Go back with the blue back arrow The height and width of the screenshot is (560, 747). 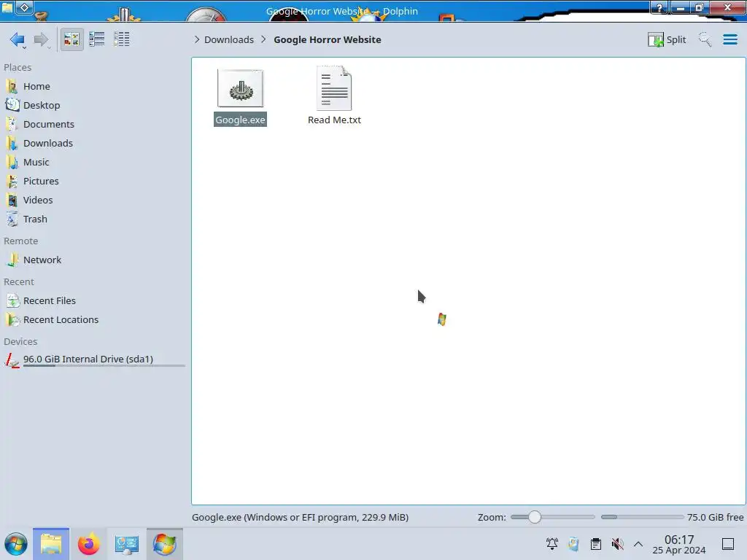click(18, 39)
